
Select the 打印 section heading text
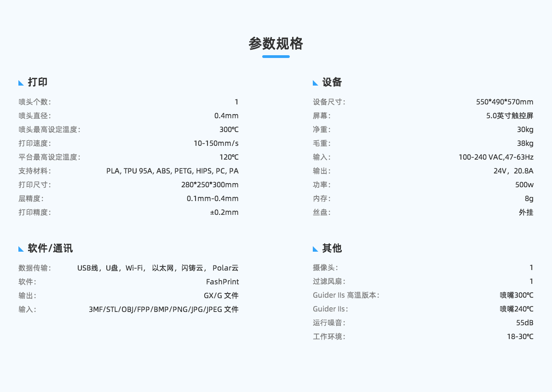point(38,82)
